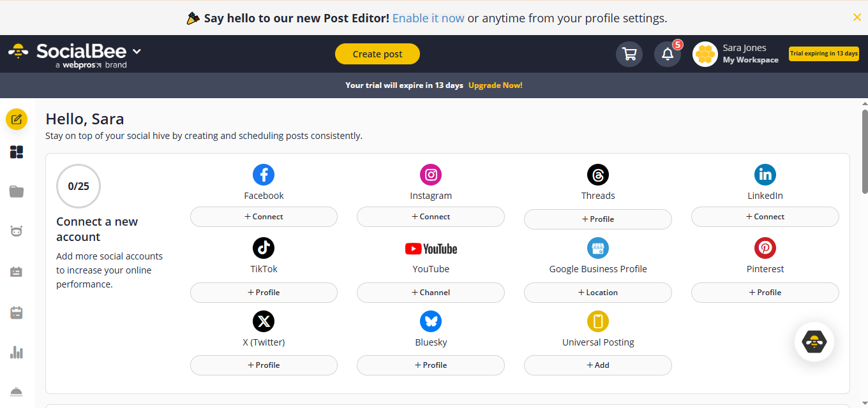
Task: Click the honeycomb workspace avatar
Action: click(705, 54)
